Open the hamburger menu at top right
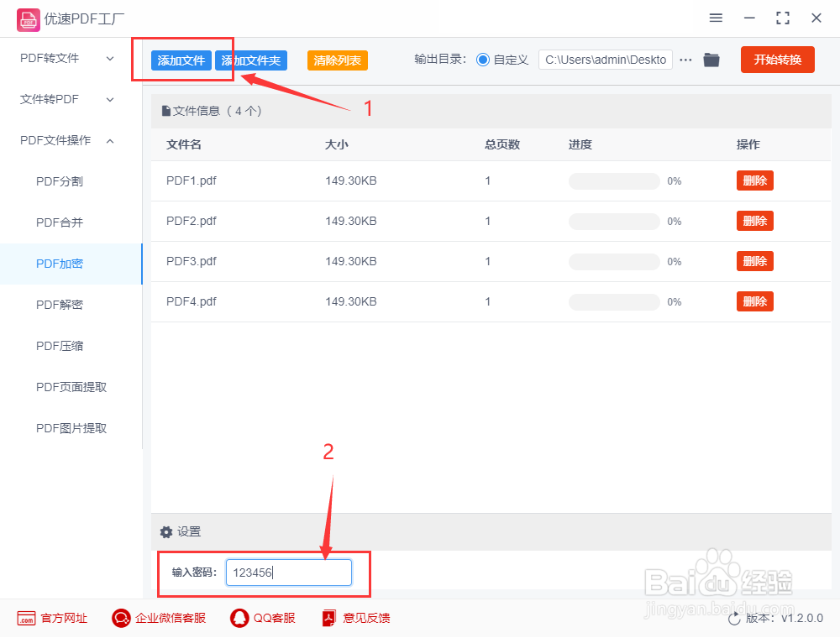 716,18
